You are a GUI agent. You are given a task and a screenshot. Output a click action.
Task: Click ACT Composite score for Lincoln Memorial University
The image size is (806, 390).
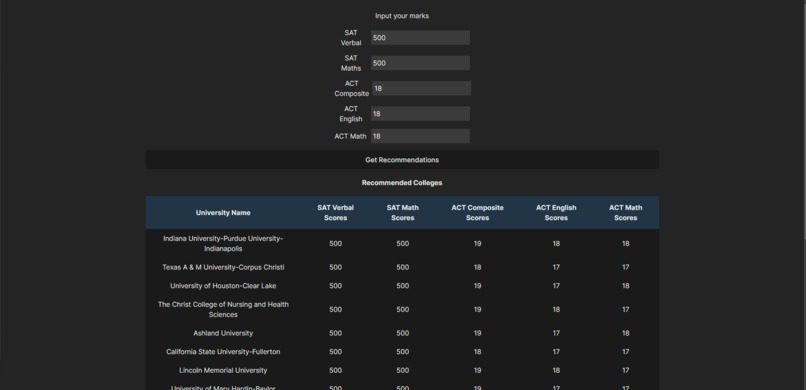click(478, 370)
